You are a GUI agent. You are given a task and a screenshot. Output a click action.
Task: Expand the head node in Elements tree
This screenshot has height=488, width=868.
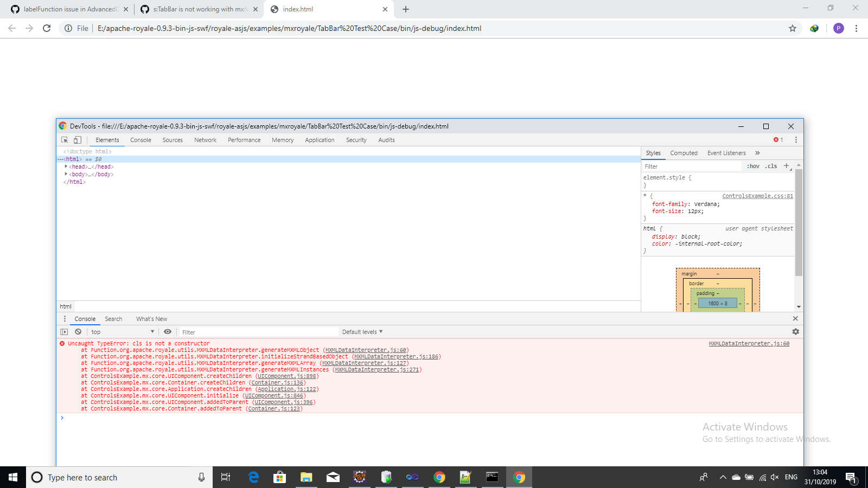coord(66,166)
